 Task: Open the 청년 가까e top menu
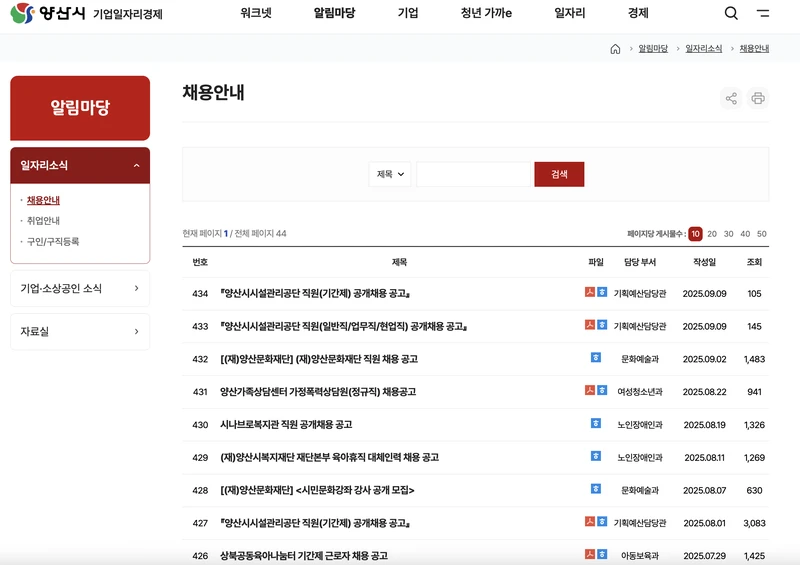click(x=486, y=13)
